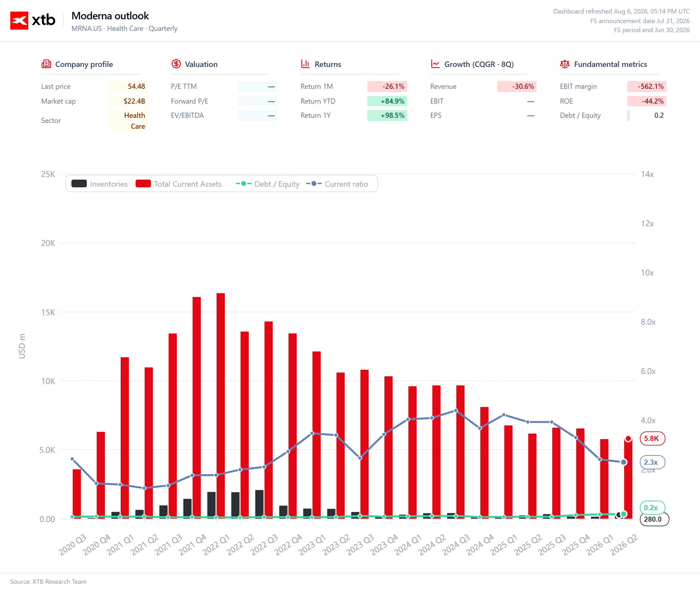This screenshot has height=589, width=700.
Task: Click the Market cap value $22.4B
Action: pyautogui.click(x=128, y=101)
